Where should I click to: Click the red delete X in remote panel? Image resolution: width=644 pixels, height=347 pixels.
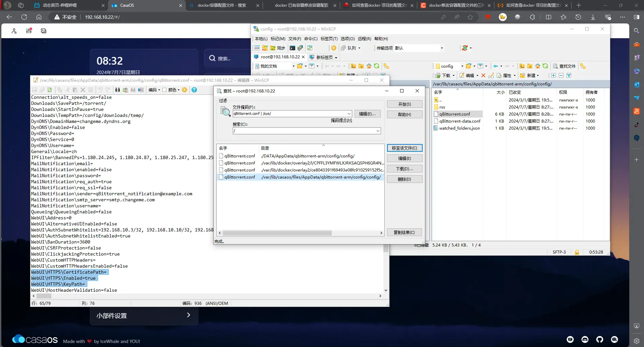(x=483, y=75)
